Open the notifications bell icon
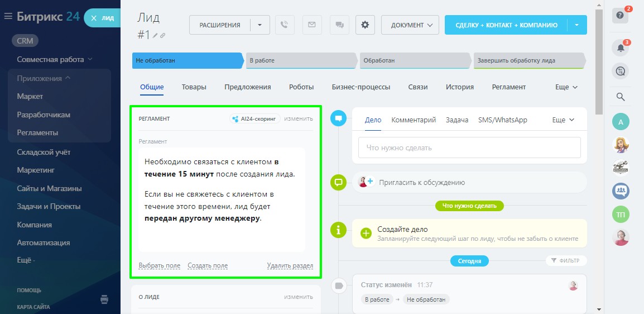Viewport: 644px width, 314px height. [620, 48]
